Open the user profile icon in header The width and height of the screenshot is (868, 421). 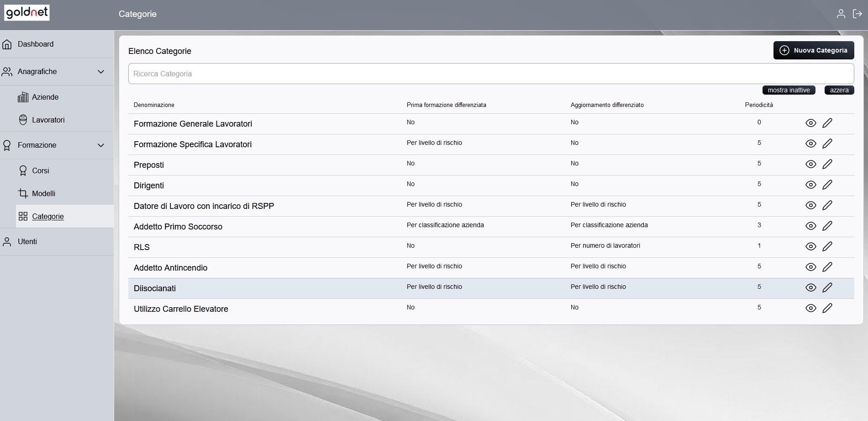(841, 14)
